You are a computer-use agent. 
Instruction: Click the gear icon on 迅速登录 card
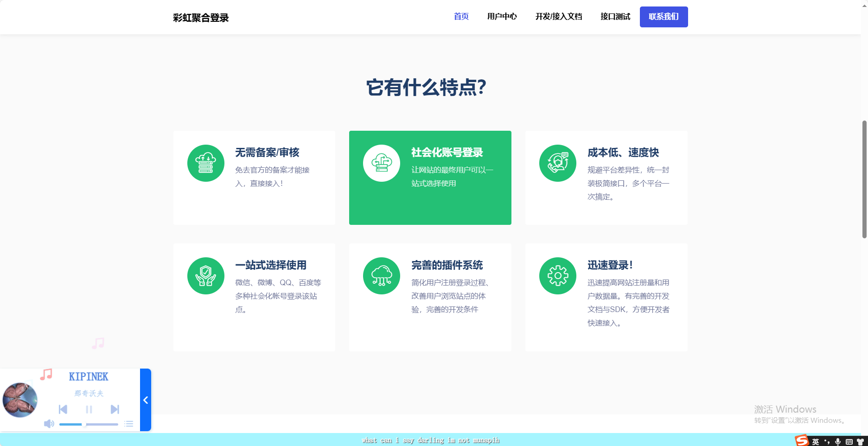pos(557,275)
